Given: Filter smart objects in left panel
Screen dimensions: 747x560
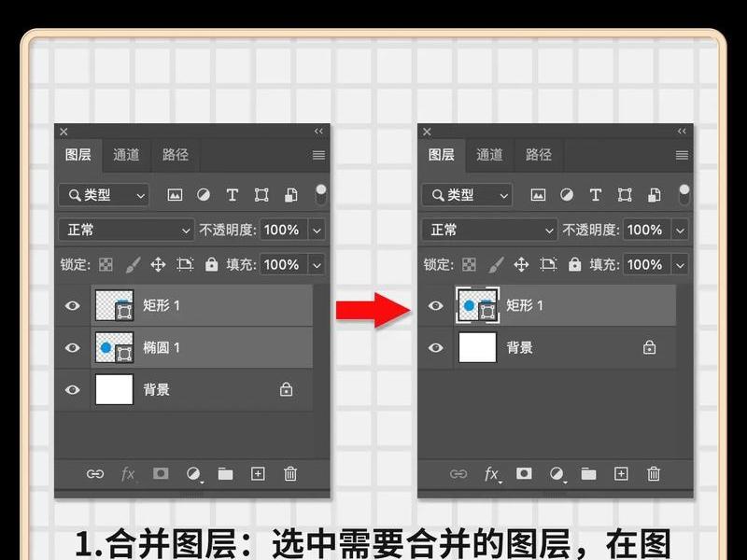Looking at the screenshot, I should [291, 195].
